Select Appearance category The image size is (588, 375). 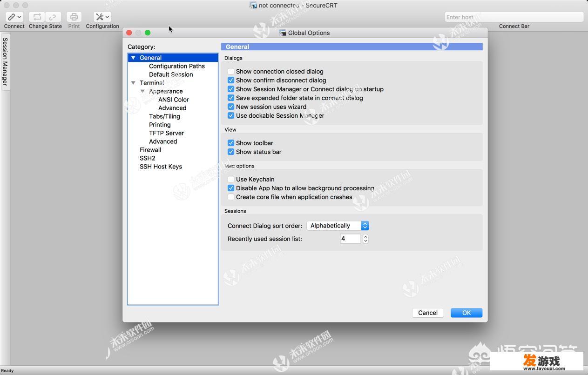tap(166, 91)
